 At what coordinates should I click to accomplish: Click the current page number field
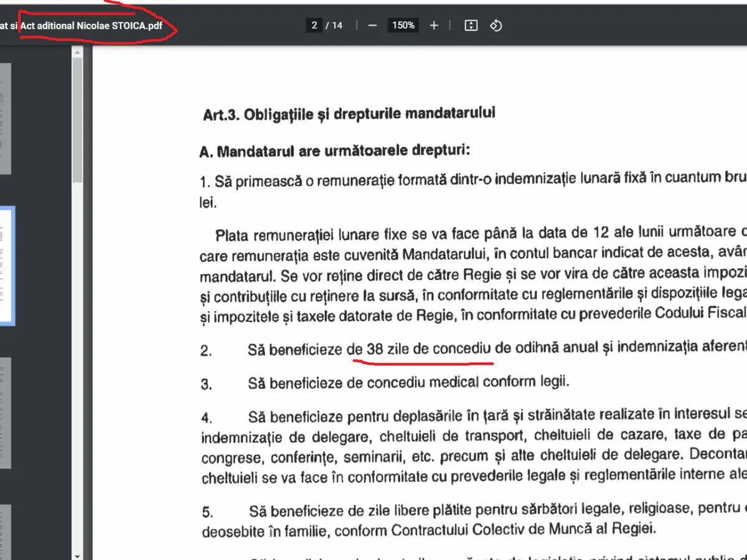click(314, 26)
